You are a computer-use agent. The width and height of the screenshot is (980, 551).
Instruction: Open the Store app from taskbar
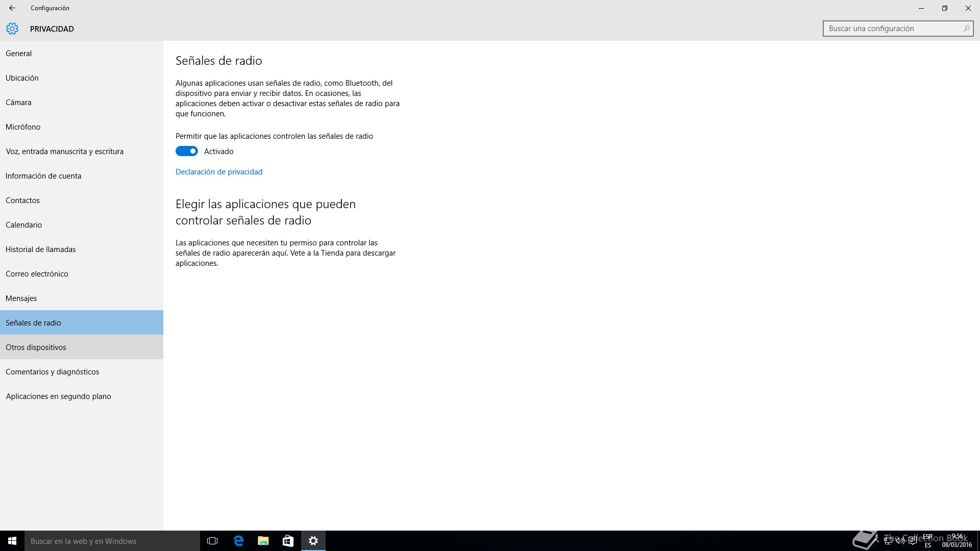(x=288, y=541)
